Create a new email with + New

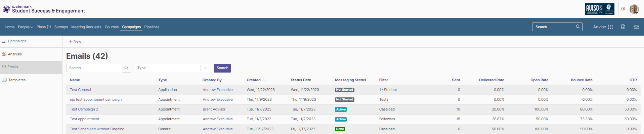tap(75, 41)
